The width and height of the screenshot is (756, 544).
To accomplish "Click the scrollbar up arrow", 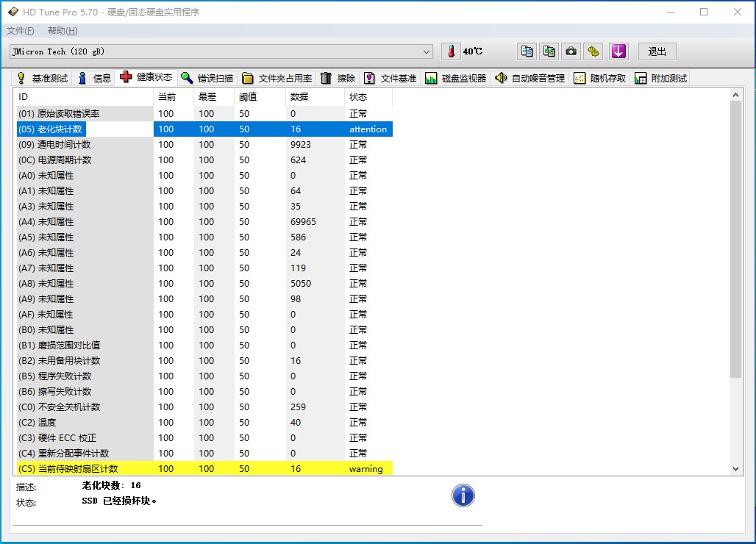I will 735,96.
